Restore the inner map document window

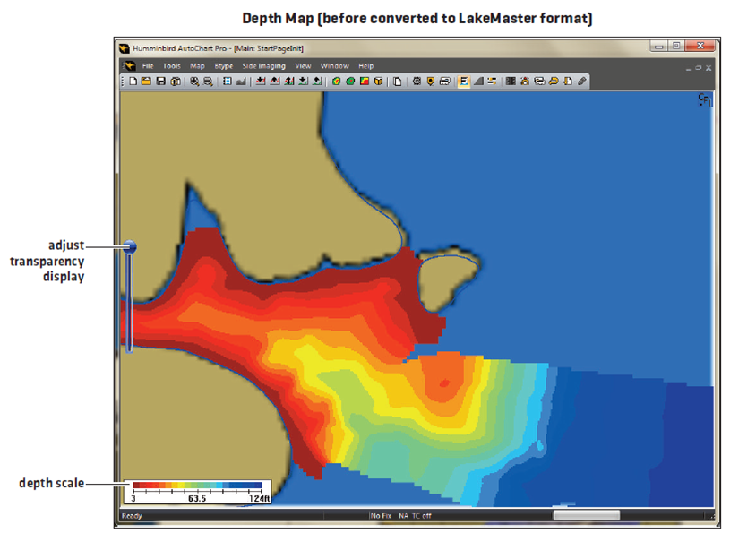pos(698,68)
